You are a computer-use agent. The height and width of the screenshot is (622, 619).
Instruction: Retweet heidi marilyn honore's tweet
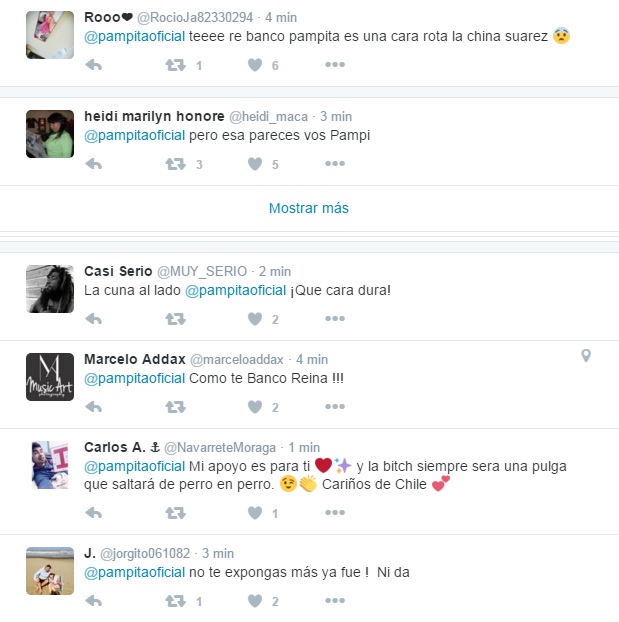(175, 164)
